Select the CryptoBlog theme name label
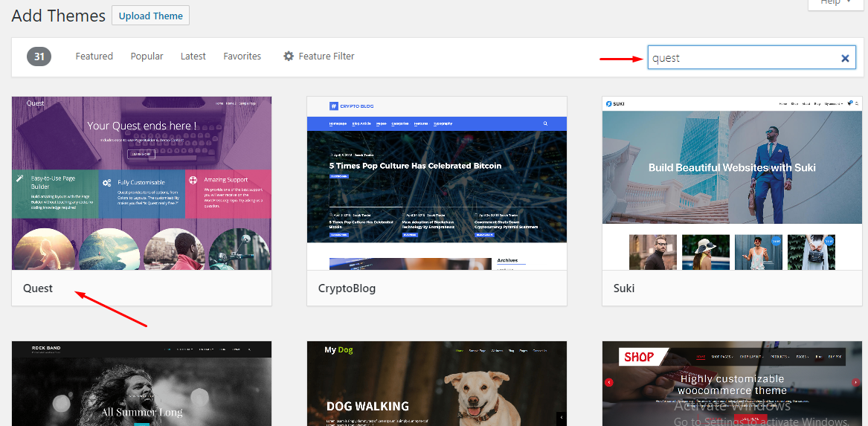 click(x=347, y=288)
